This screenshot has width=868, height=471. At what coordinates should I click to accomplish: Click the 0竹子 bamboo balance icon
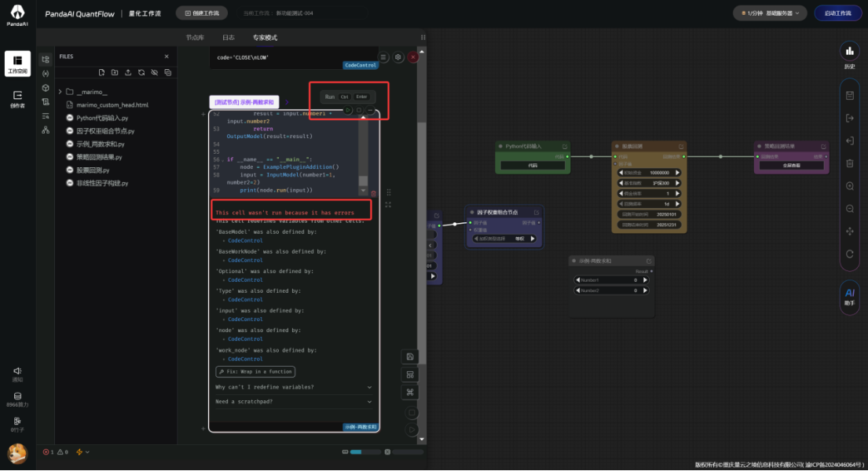coord(18,425)
